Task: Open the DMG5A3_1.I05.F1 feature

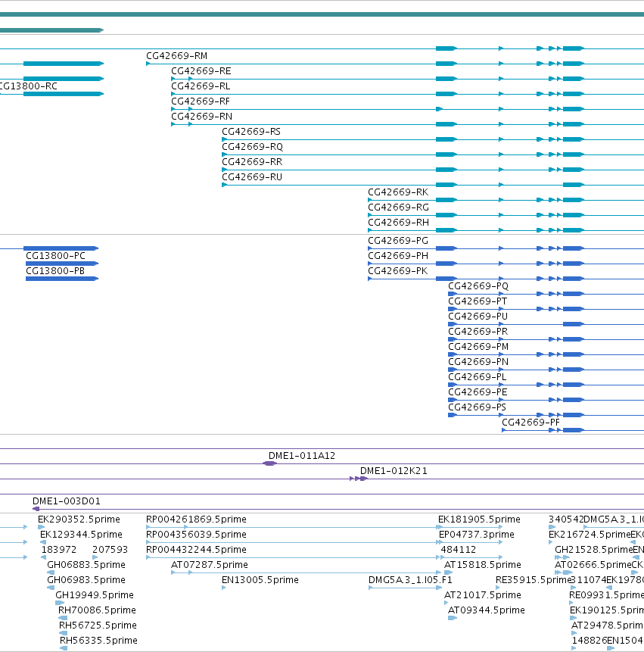Action: click(410, 579)
